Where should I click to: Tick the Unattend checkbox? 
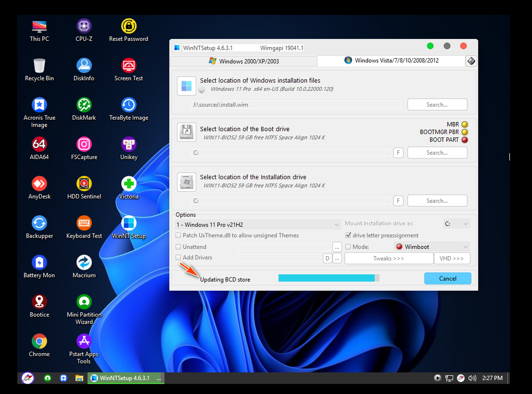click(x=178, y=247)
